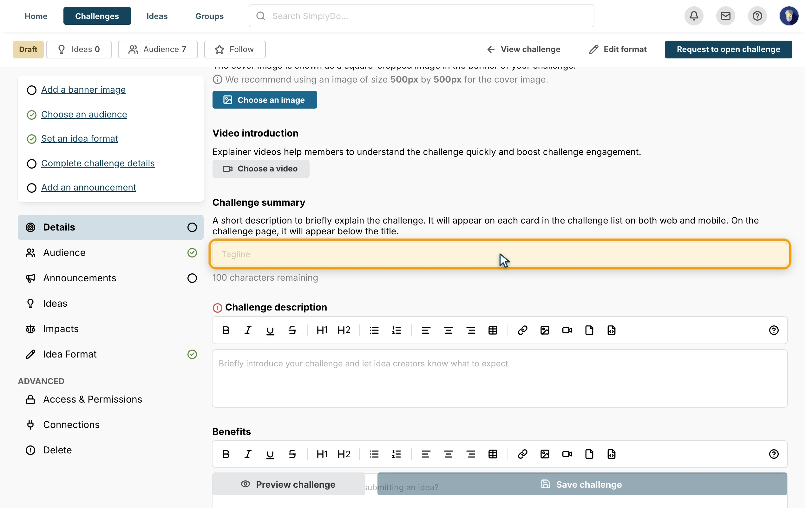Image resolution: width=812 pixels, height=508 pixels.
Task: Insert code file in Benefits toolbar
Action: coord(611,454)
